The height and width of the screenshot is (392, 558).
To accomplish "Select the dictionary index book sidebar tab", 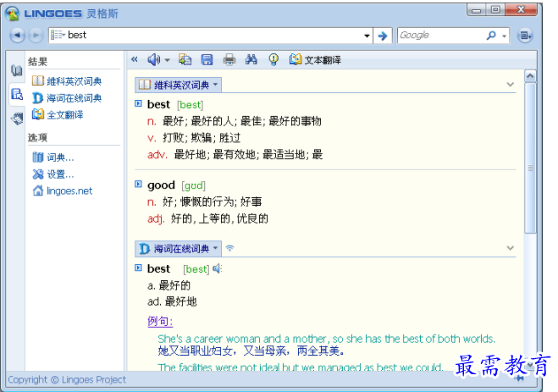I will pyautogui.click(x=16, y=70).
